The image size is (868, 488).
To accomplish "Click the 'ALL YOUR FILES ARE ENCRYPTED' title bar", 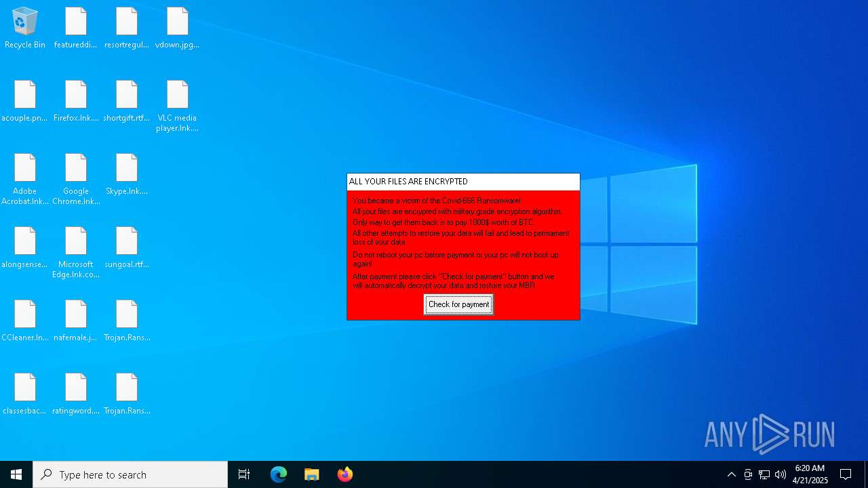I will pos(463,182).
